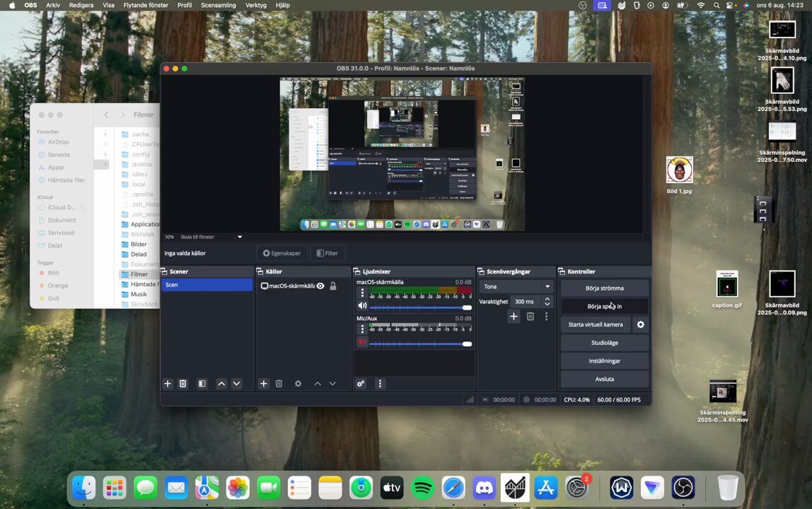812x509 pixels.
Task: Adjust macOS-skärmkälla volume slider
Action: click(x=420, y=308)
